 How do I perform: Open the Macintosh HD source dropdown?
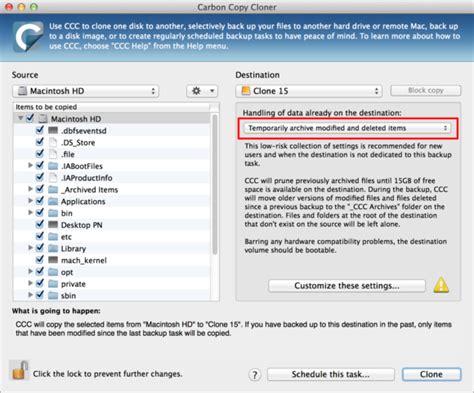[x=86, y=91]
